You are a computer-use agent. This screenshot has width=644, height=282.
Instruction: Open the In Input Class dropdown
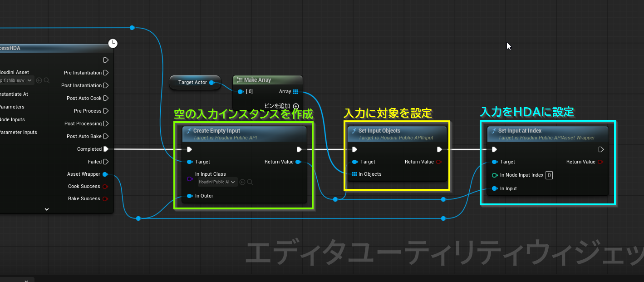(217, 182)
